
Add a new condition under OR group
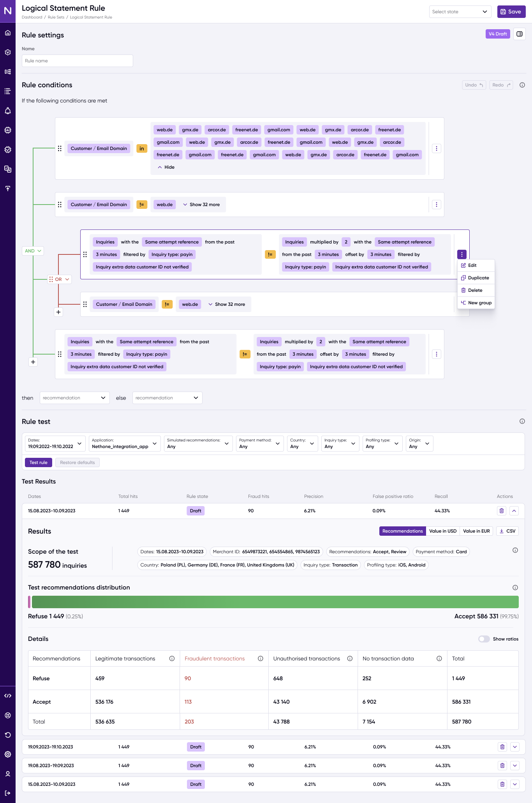[x=58, y=312]
